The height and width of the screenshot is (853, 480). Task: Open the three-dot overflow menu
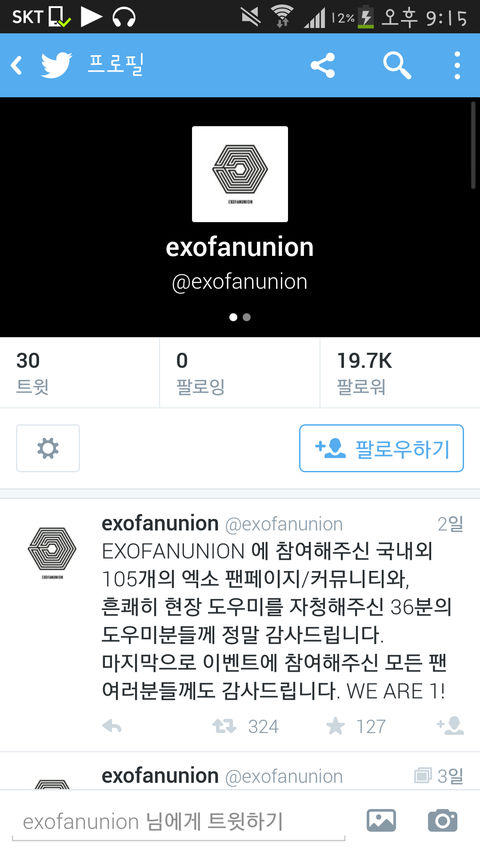click(457, 65)
